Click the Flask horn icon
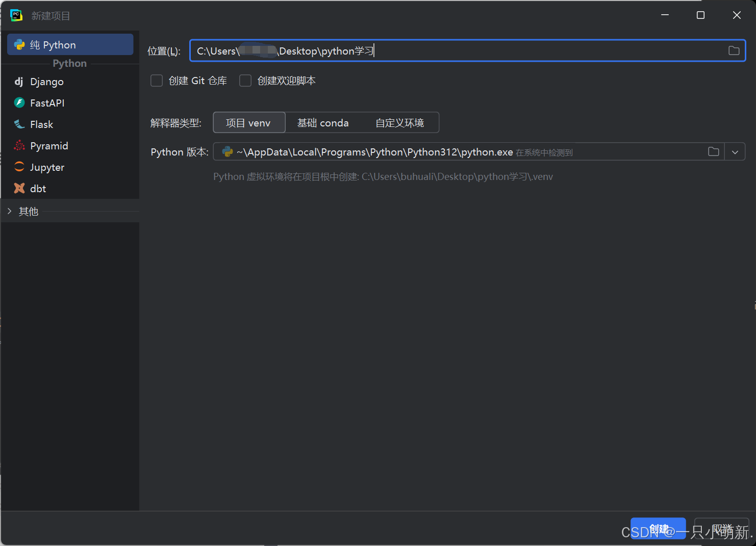The height and width of the screenshot is (546, 756). pos(19,124)
